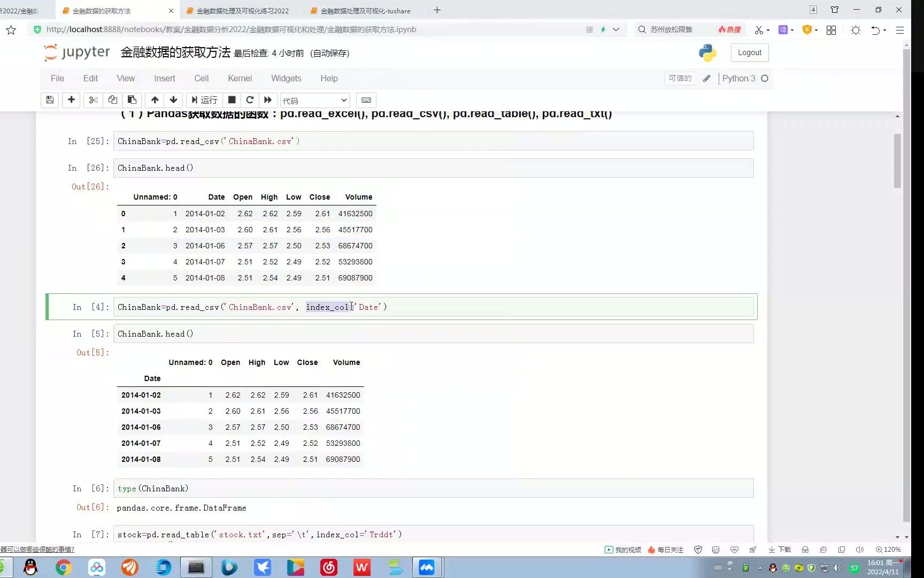Move selected cell down arrow
This screenshot has height=578, width=924.
tap(173, 100)
